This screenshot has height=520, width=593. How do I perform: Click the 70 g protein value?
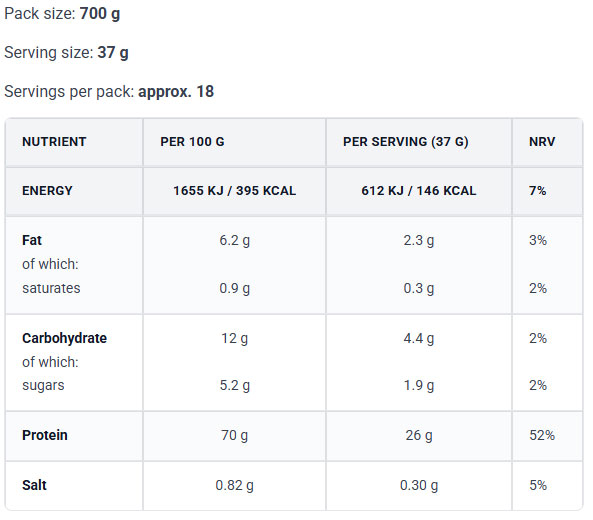[234, 435]
